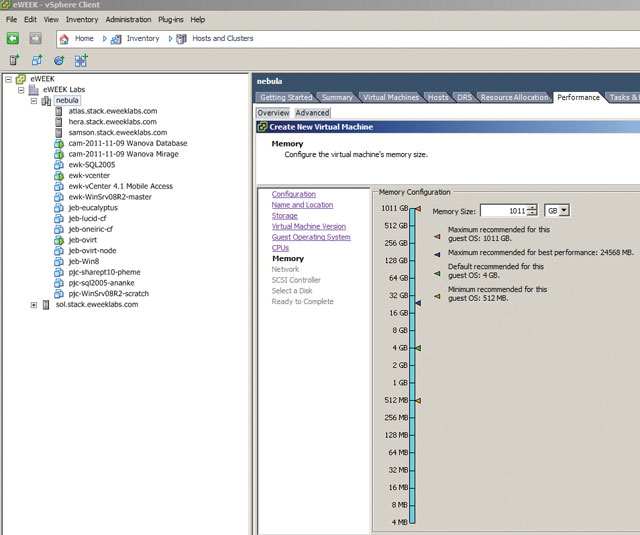The height and width of the screenshot is (535, 640).
Task: Click the green 4 GB default marker
Action: 418,348
